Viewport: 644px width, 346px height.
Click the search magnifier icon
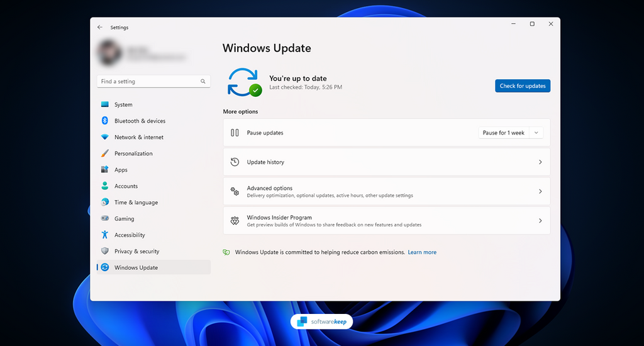pyautogui.click(x=203, y=81)
